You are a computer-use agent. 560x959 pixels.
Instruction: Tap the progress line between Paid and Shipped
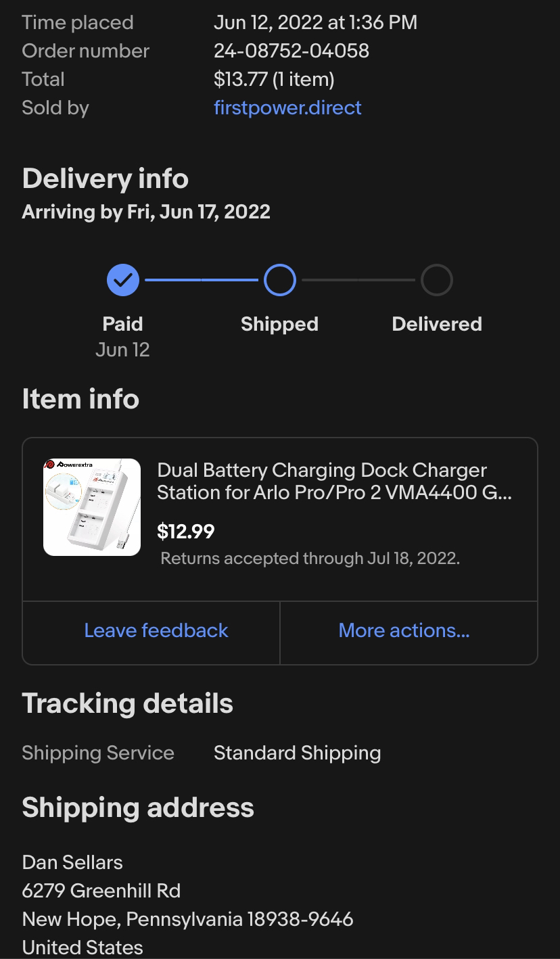tap(202, 280)
